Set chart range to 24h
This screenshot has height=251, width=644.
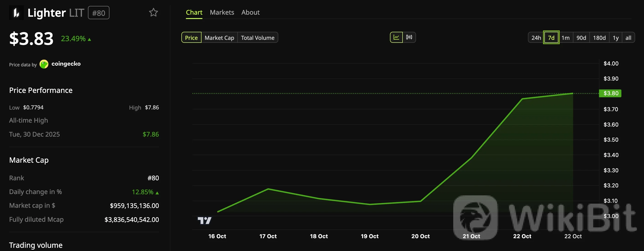536,38
